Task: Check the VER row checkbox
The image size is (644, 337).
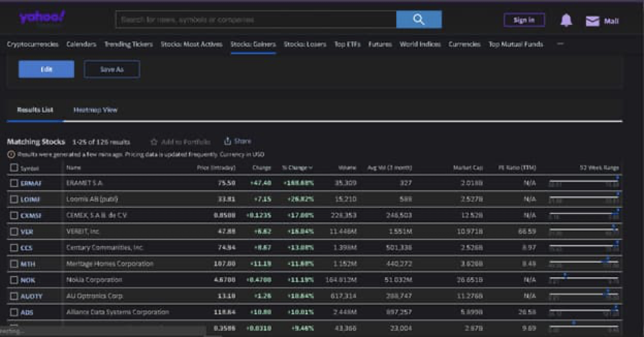Action: tap(14, 232)
